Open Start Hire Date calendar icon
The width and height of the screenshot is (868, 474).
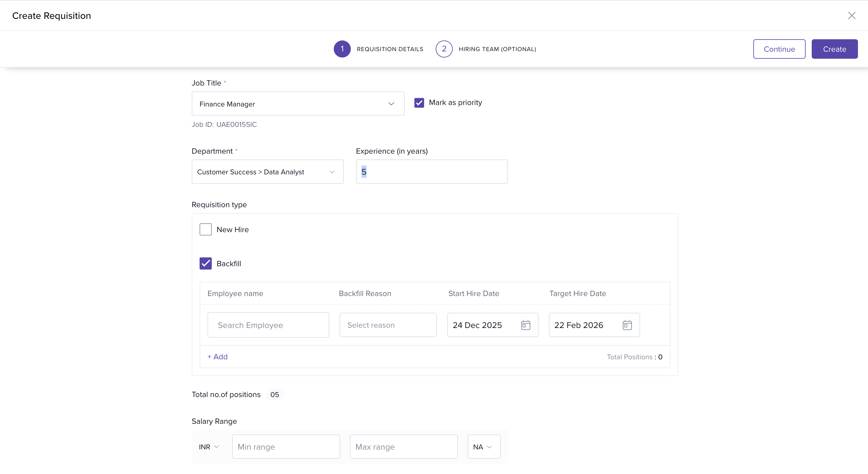(525, 325)
